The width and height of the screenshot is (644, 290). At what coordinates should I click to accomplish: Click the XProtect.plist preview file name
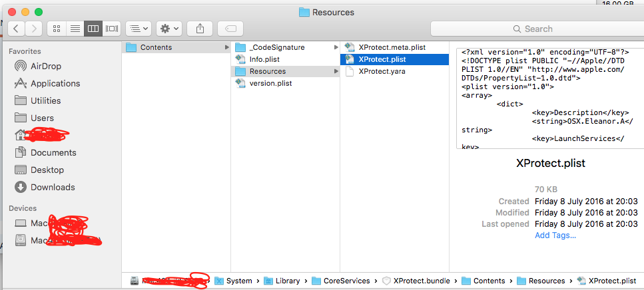click(x=550, y=163)
